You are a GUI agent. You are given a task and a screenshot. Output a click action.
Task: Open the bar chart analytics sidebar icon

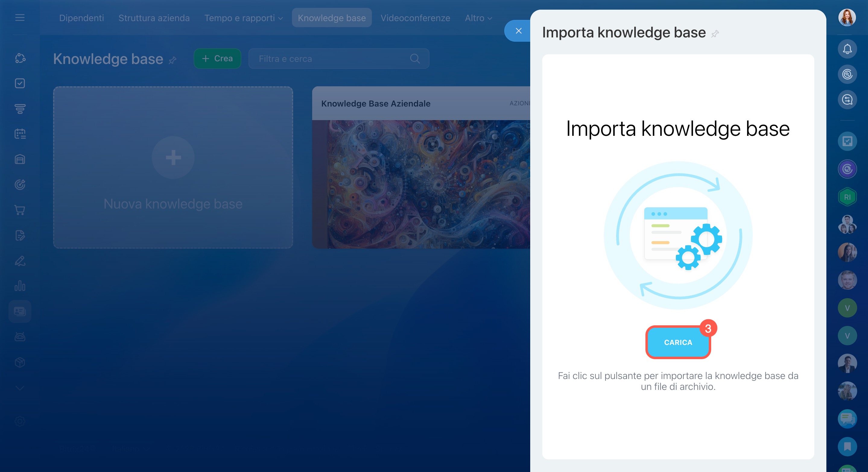pyautogui.click(x=20, y=286)
